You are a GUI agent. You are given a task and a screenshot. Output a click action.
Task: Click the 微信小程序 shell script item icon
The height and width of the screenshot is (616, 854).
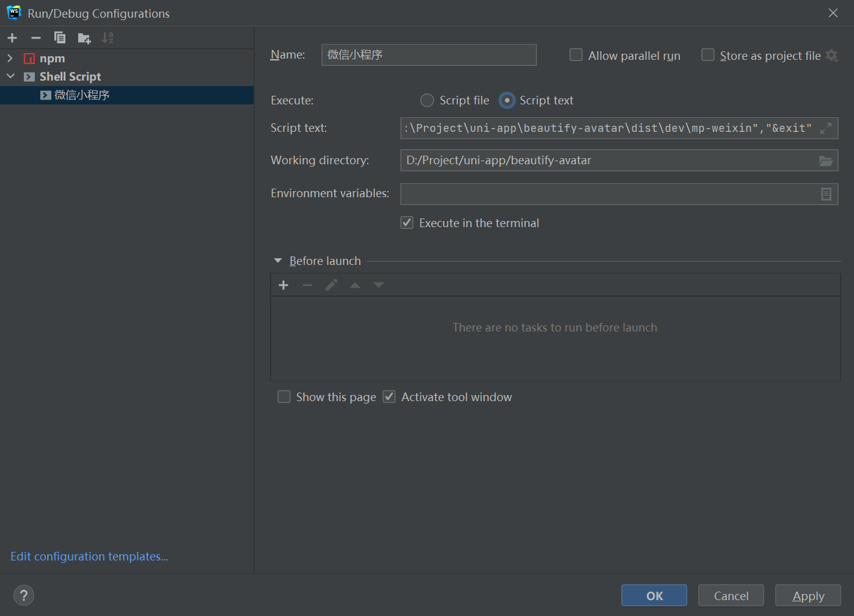pos(46,95)
